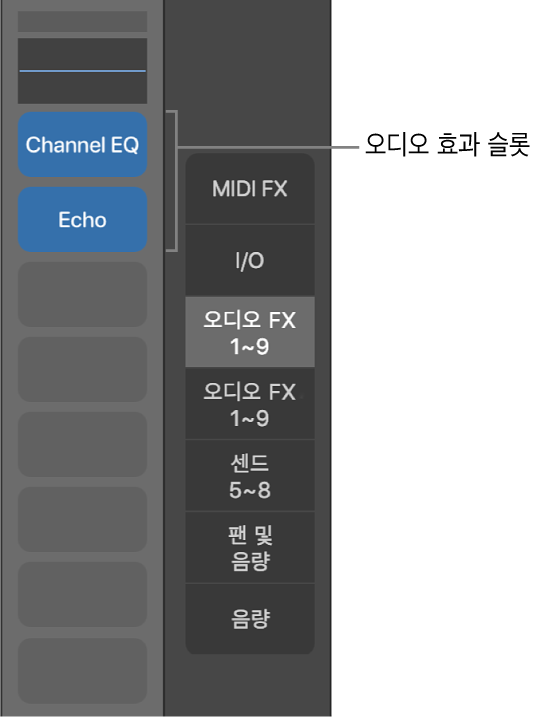Click the blue EQ curve line

(82, 71)
